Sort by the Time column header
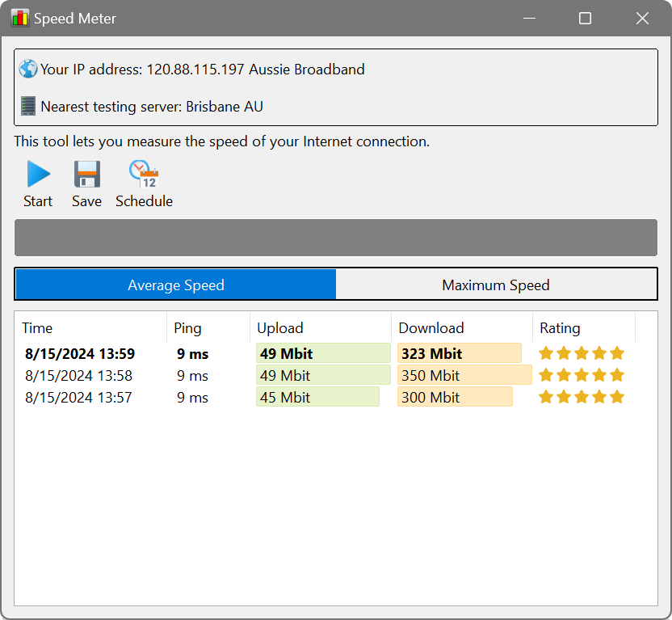This screenshot has height=620, width=672. [90, 328]
